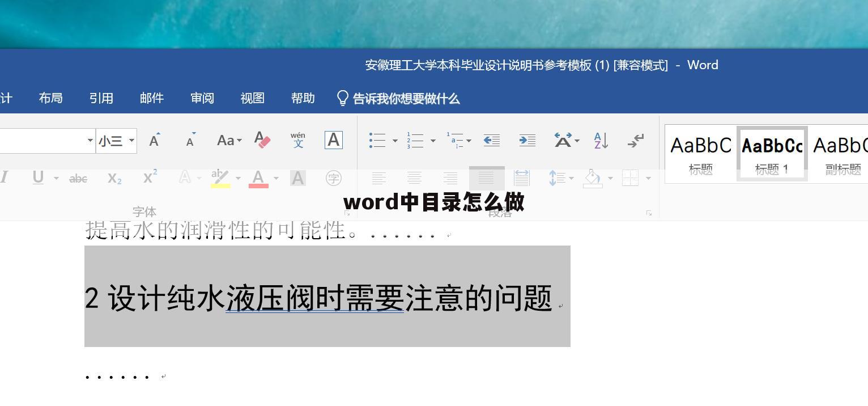Screen dimensions: 868x406
Task: Open the Phonetic Guide (wén/文) tool
Action: pyautogui.click(x=297, y=140)
